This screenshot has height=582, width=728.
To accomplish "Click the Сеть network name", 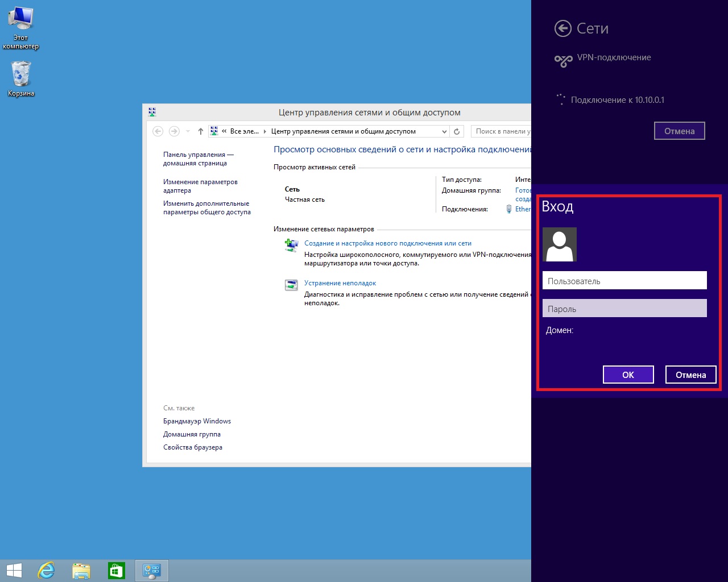I will pyautogui.click(x=292, y=189).
